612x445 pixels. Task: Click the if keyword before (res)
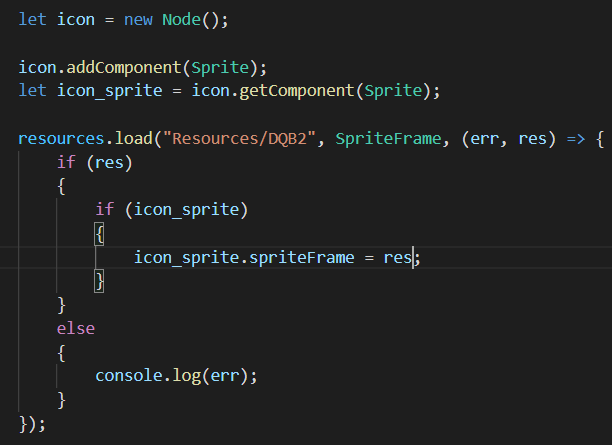click(x=66, y=162)
